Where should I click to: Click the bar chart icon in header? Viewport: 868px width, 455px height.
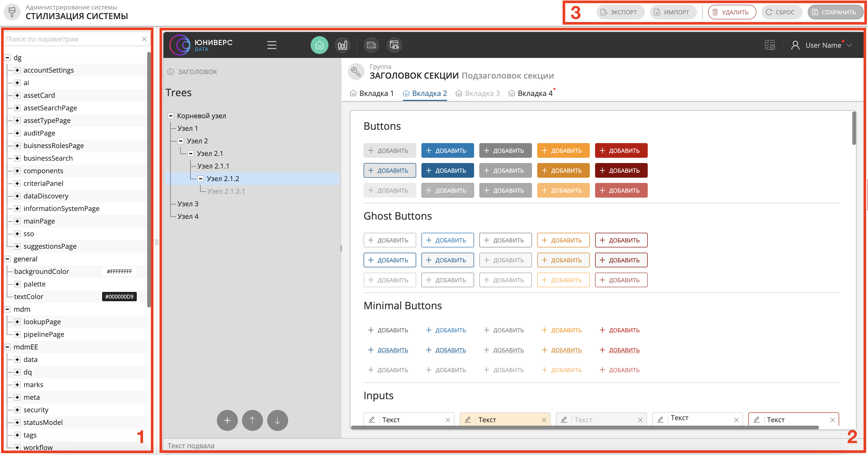coord(342,45)
